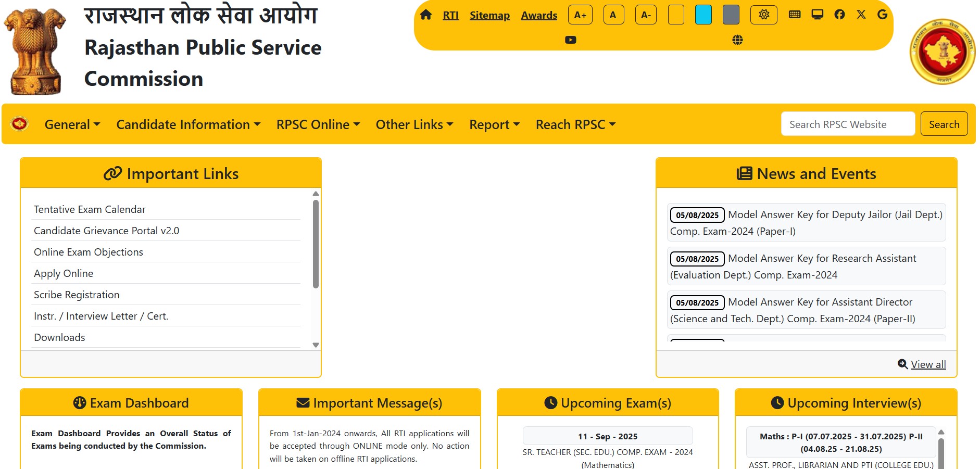Open Instr. / Interview Letter / Cert. link
980x469 pixels.
click(101, 316)
